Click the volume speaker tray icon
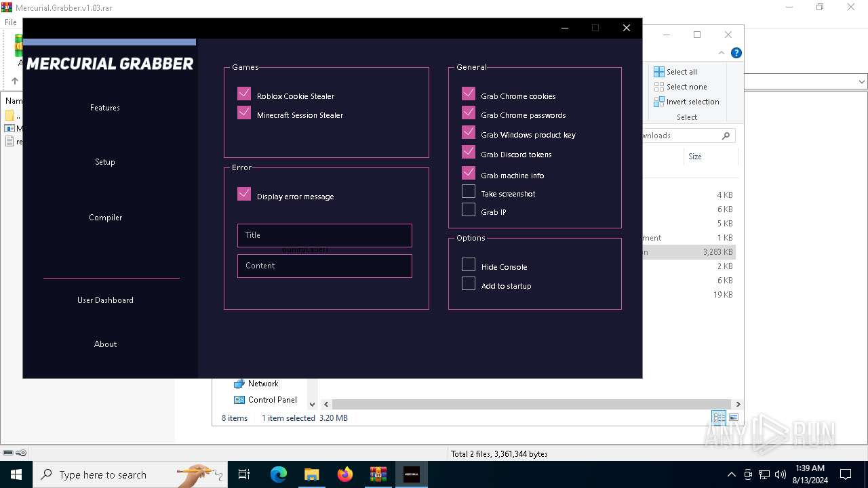This screenshot has height=488, width=868. [x=780, y=474]
